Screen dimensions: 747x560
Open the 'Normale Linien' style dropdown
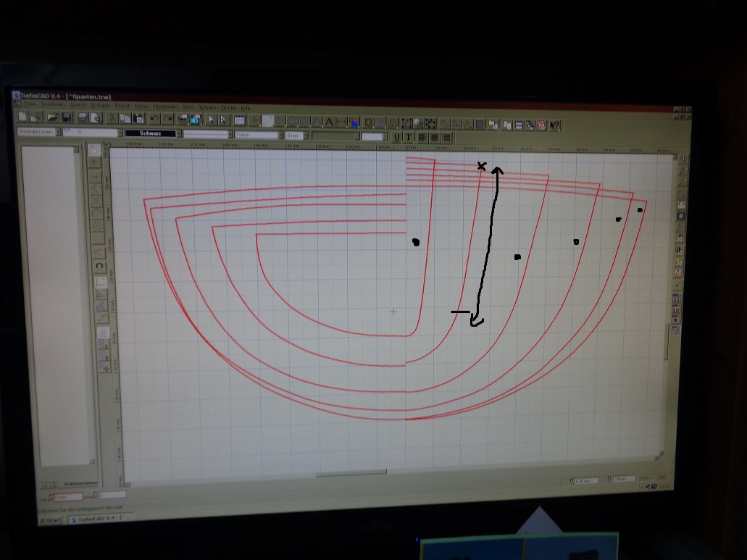(x=58, y=133)
